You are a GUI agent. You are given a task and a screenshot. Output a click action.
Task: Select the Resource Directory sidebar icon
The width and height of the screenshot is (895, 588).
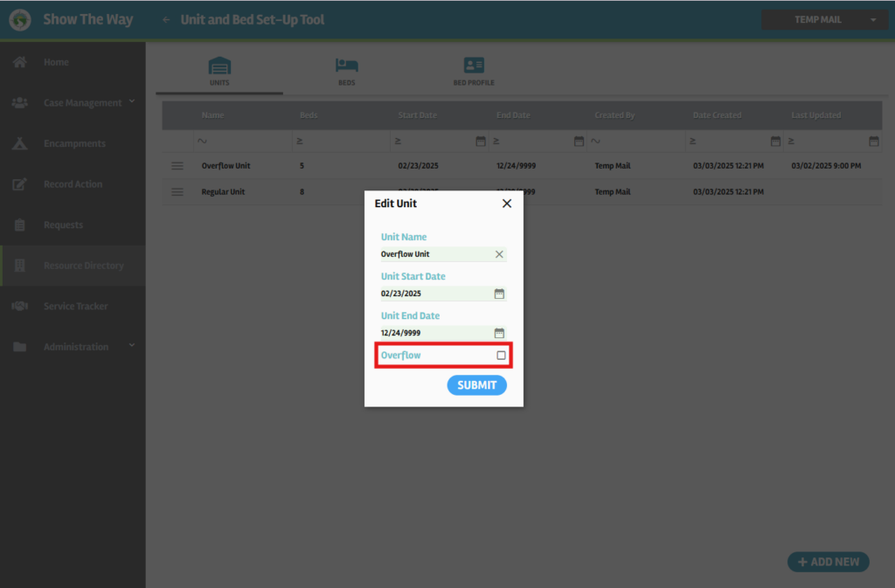pyautogui.click(x=19, y=265)
